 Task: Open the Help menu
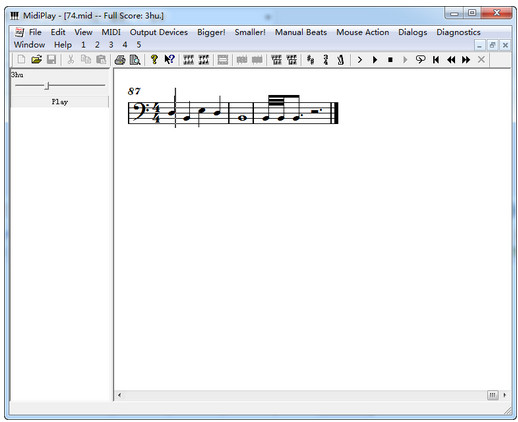point(63,45)
